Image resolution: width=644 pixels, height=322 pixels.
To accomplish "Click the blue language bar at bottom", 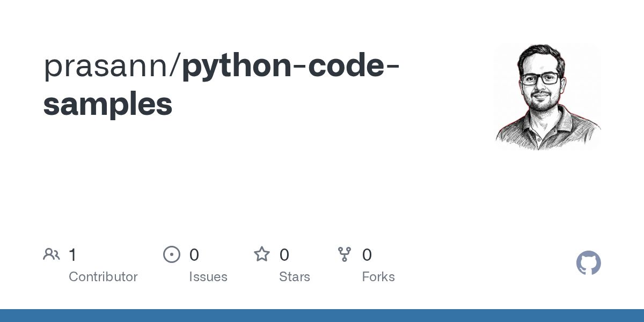I will coord(322,316).
